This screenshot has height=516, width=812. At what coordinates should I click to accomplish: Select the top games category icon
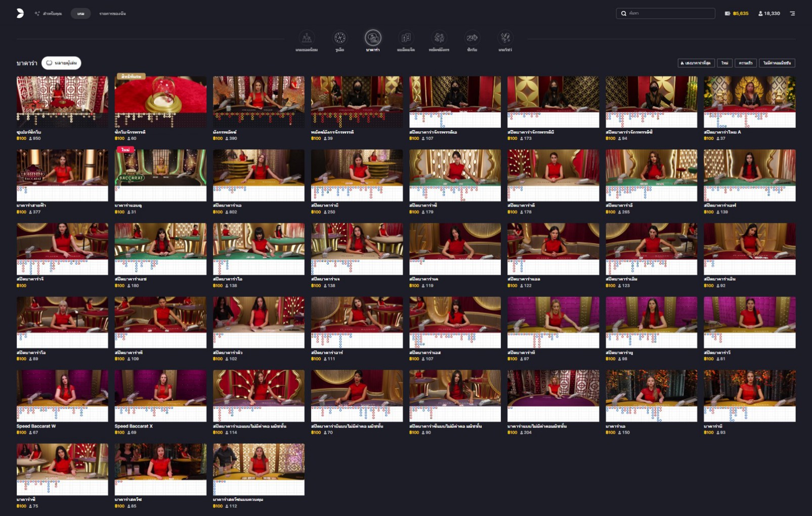307,38
